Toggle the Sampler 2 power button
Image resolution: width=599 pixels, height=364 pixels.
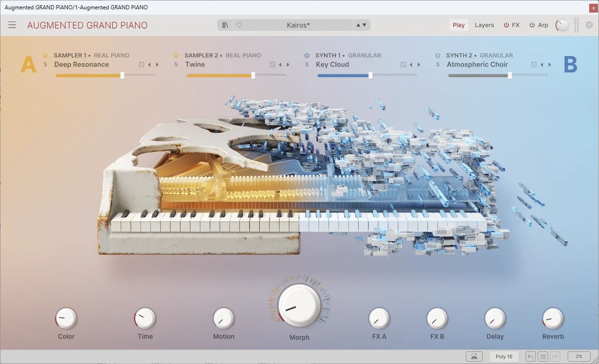click(x=176, y=55)
